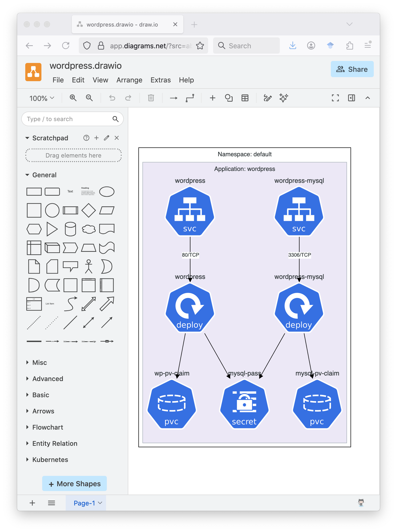Open a new browser tab with plus

[x=194, y=25]
